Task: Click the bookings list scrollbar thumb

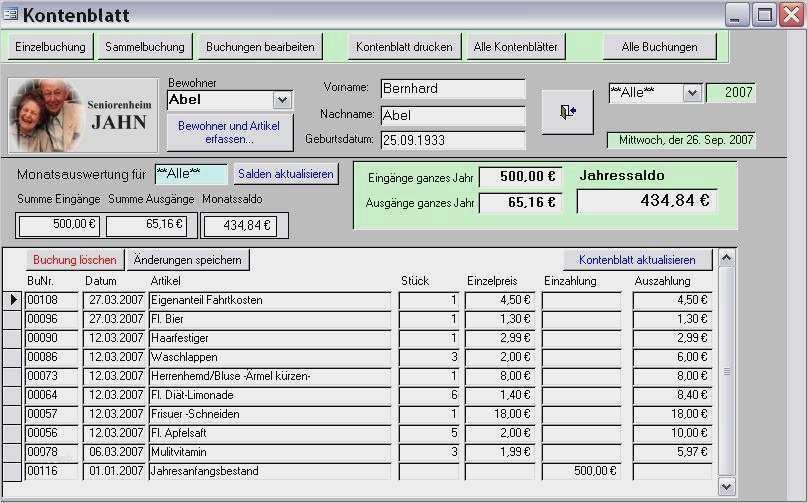Action: pos(727,371)
